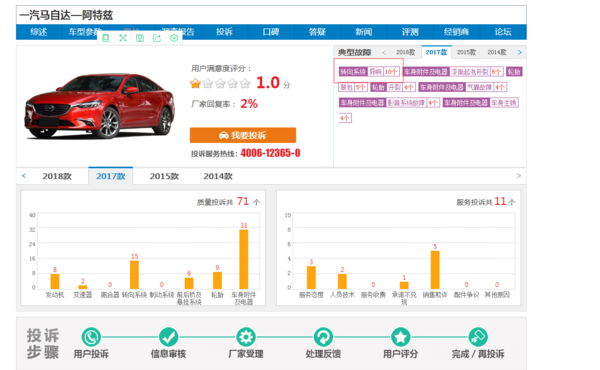The height and width of the screenshot is (370, 600).
Task: Click right arrow at end of main year tabs
Action: pyautogui.click(x=519, y=176)
